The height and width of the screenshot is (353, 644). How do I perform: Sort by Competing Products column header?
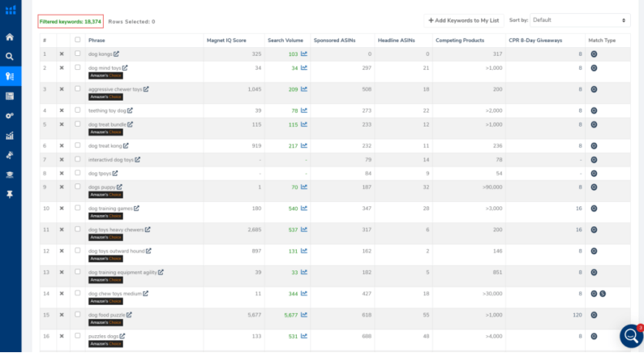pos(458,40)
